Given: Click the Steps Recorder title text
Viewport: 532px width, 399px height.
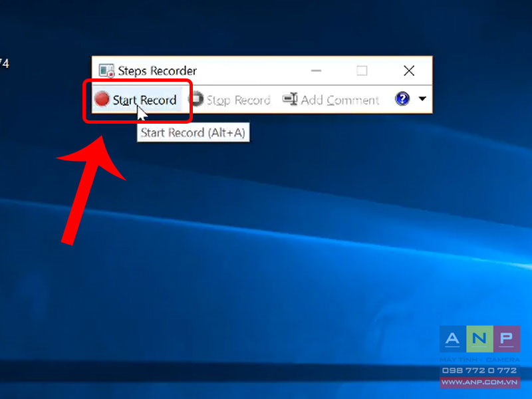Looking at the screenshot, I should pyautogui.click(x=158, y=71).
